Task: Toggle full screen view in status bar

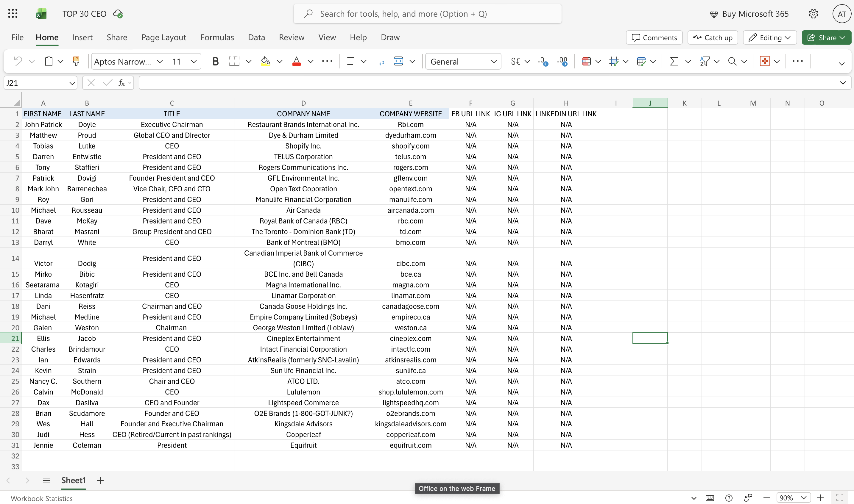Action: (x=839, y=498)
